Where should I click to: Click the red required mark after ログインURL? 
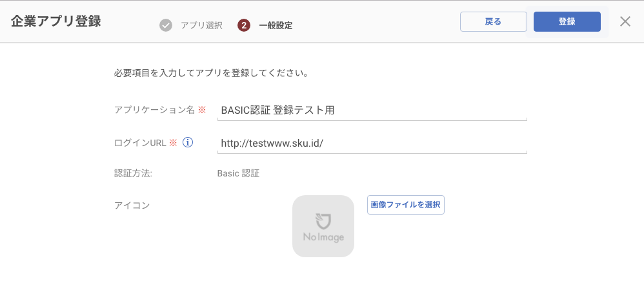coord(172,143)
